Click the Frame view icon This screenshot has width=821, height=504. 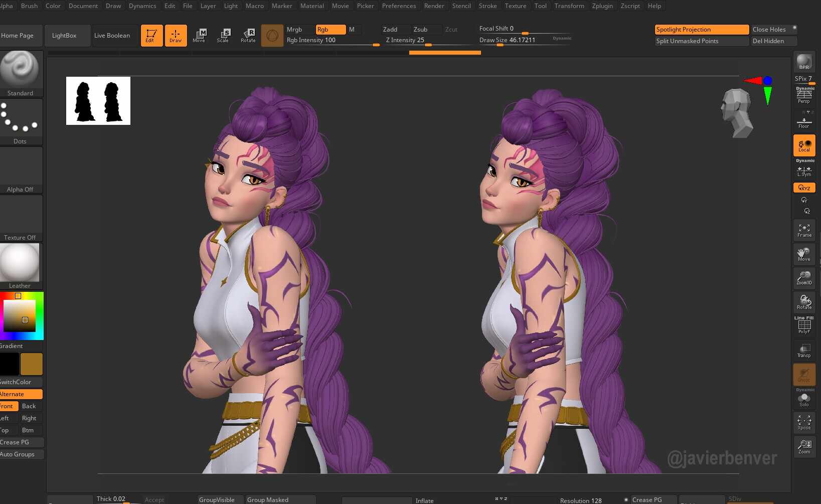click(x=804, y=230)
